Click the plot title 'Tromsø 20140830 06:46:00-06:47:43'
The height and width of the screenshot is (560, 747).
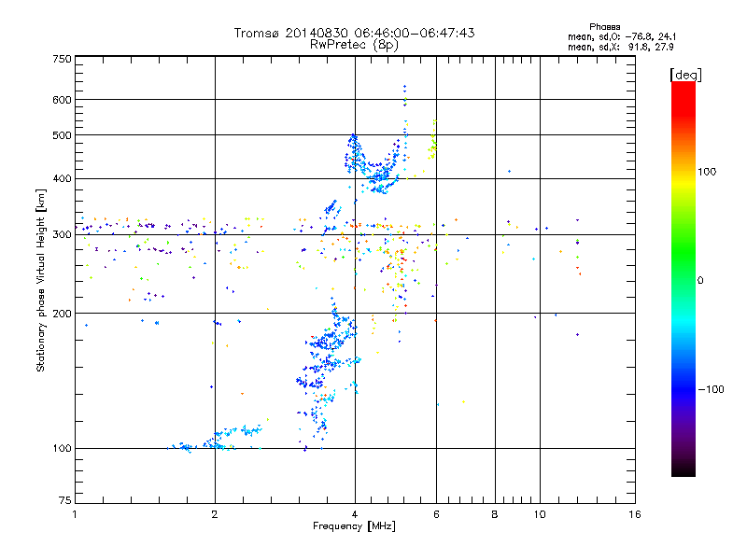coord(354,33)
